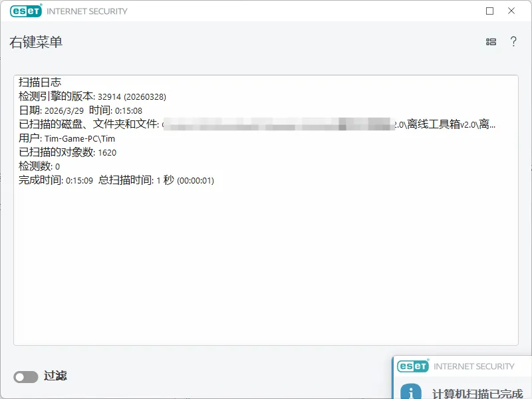Click the ESET logo in title bar

point(26,11)
